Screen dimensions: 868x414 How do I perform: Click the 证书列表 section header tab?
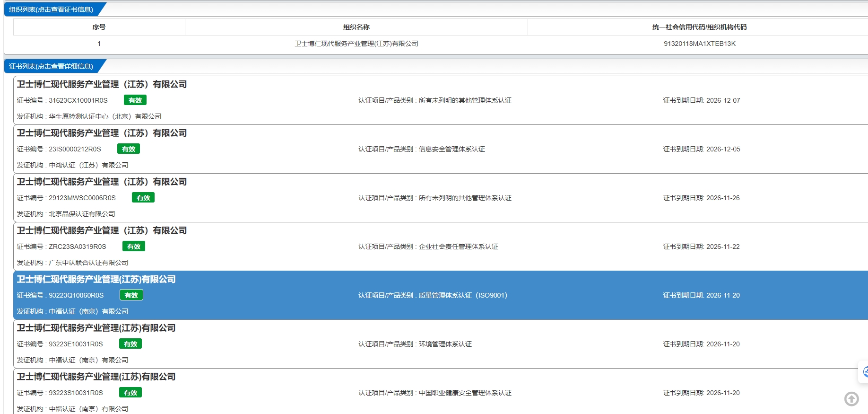pyautogui.click(x=52, y=66)
